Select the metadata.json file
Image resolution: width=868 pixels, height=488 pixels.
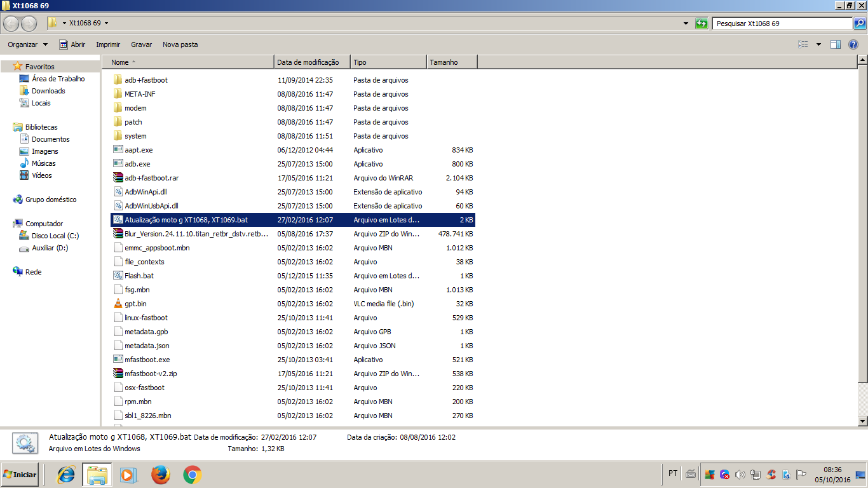point(147,346)
